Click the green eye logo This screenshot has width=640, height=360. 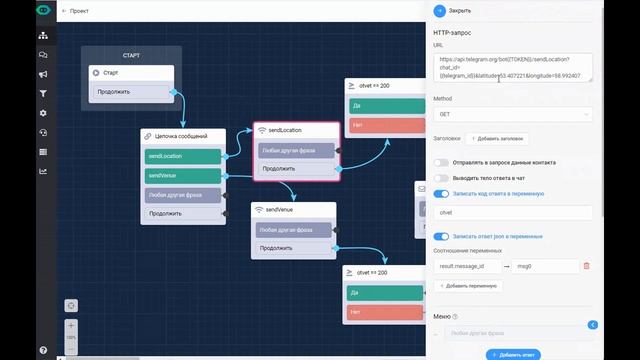coord(43,10)
